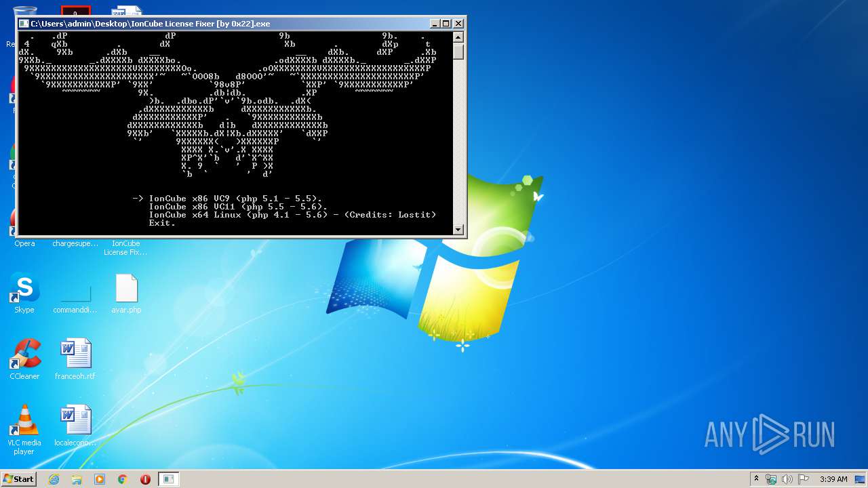Screen dimensions: 868x488
Task: Open the clock showing 3:39 AM
Action: pos(833,479)
